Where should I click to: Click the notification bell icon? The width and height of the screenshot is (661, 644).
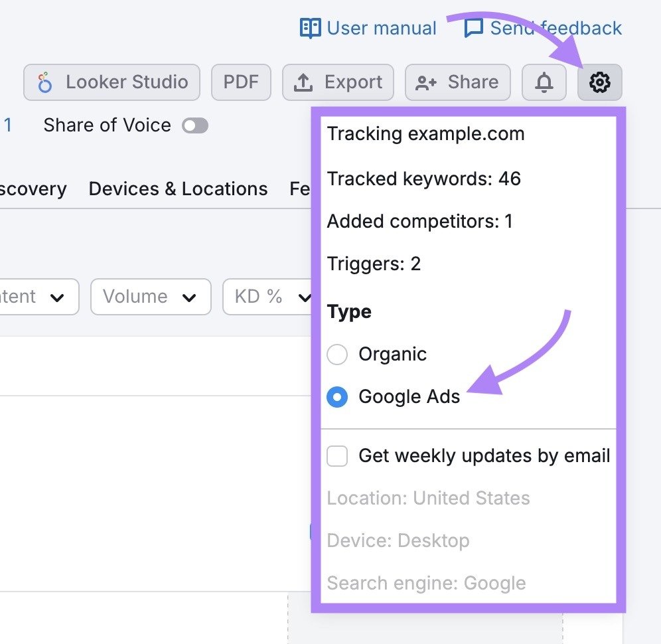pyautogui.click(x=544, y=82)
